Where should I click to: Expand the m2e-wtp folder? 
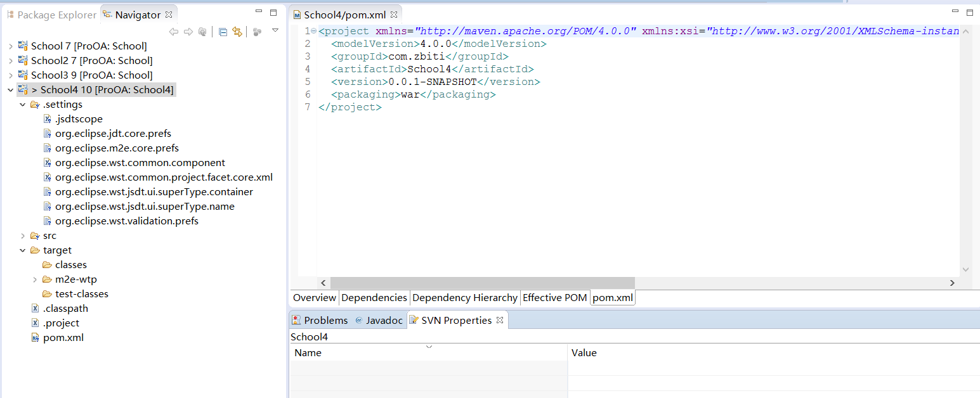(35, 279)
